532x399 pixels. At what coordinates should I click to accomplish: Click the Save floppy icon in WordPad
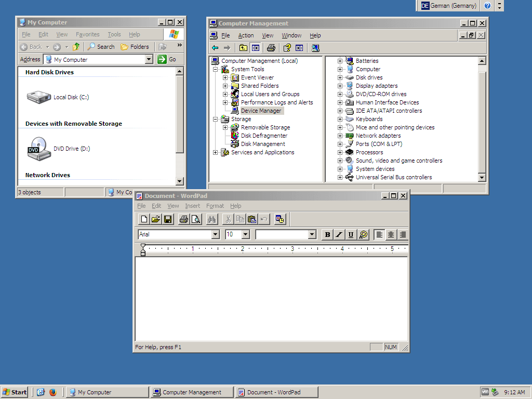click(168, 219)
